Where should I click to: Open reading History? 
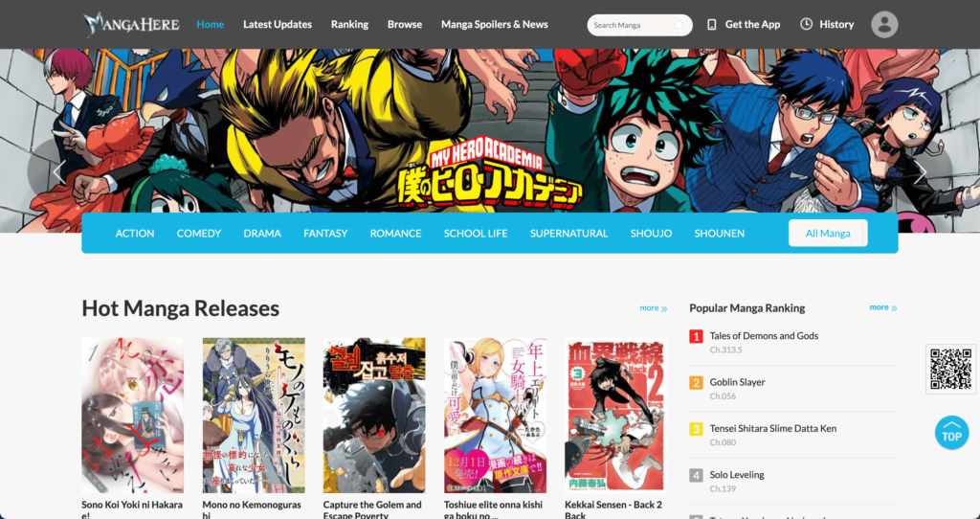pos(827,25)
